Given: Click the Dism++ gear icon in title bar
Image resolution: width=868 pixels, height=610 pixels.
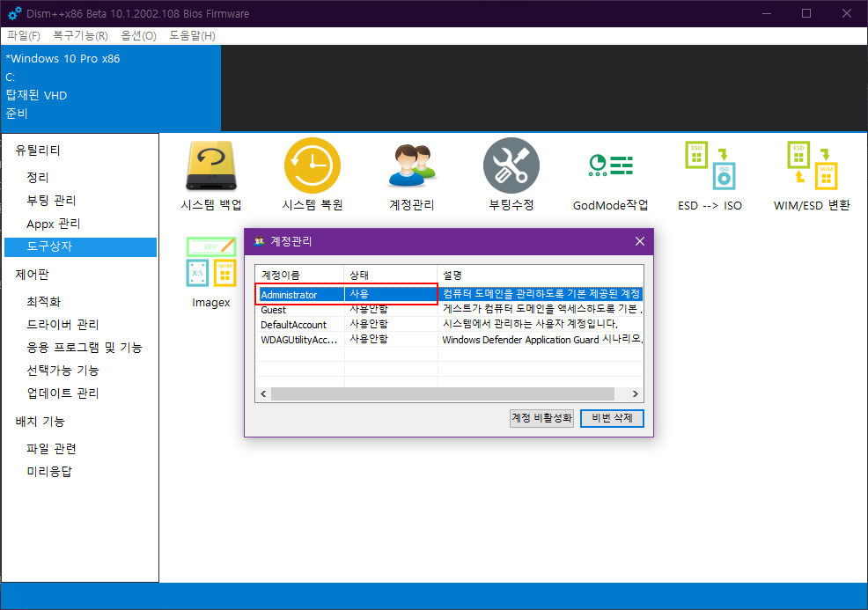Looking at the screenshot, I should pos(14,13).
